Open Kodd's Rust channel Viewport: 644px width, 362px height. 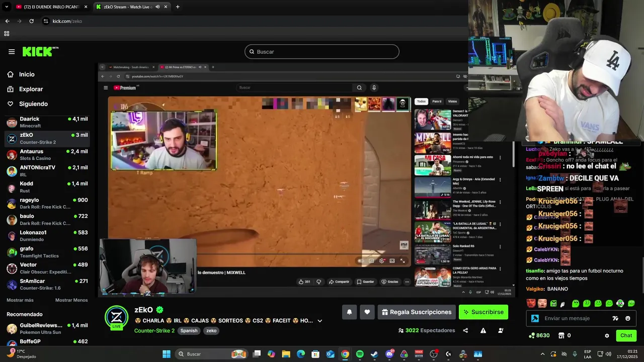coord(47,187)
